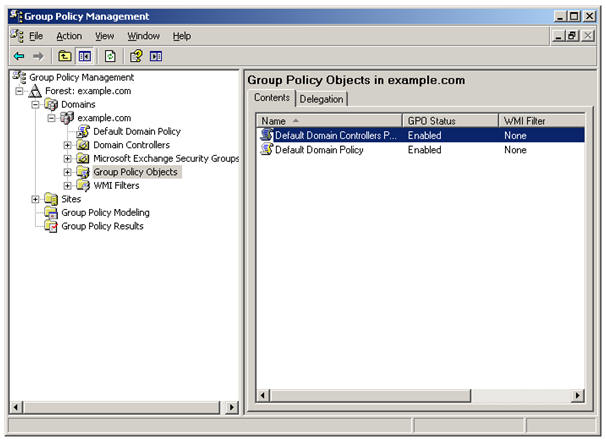This screenshot has height=441, width=606.
Task: Open the Action menu
Action: [x=69, y=36]
